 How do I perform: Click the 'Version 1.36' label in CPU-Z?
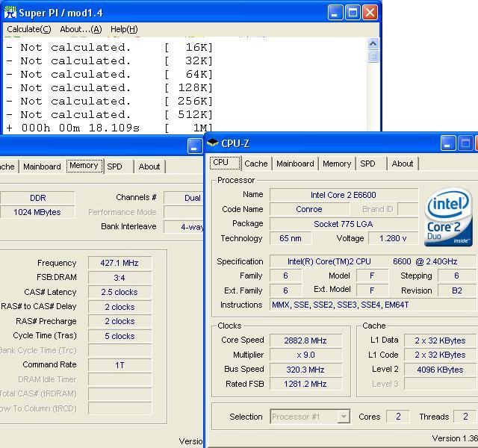click(455, 438)
